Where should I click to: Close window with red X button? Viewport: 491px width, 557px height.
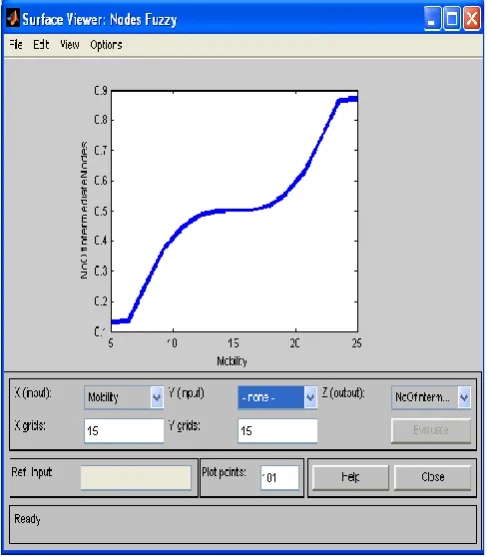click(472, 18)
